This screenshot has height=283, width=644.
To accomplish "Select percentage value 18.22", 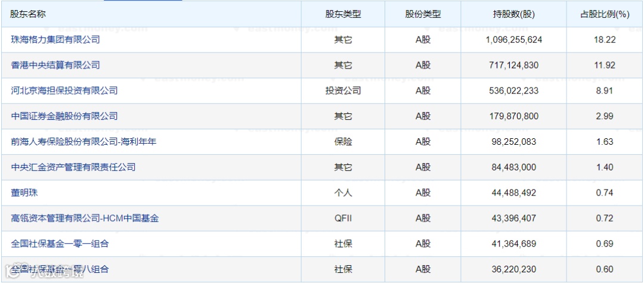I will pos(605,40).
